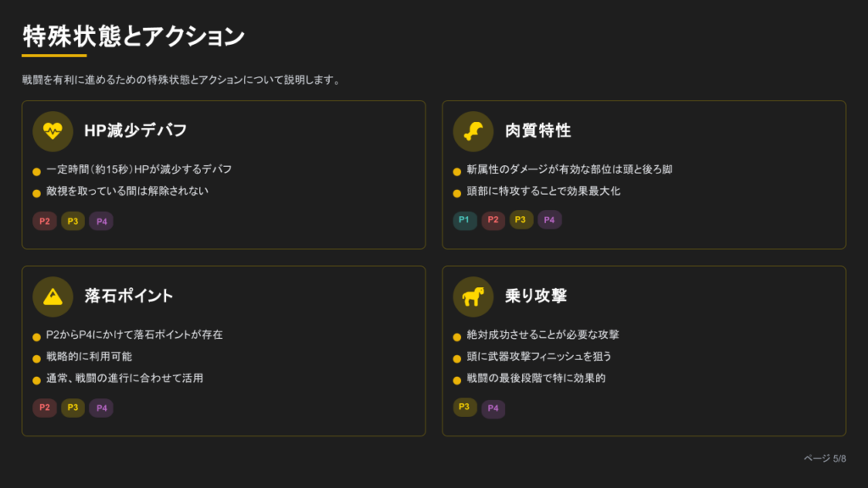Click the 乗り攻撃 card heading
This screenshot has height=488, width=868.
[536, 296]
